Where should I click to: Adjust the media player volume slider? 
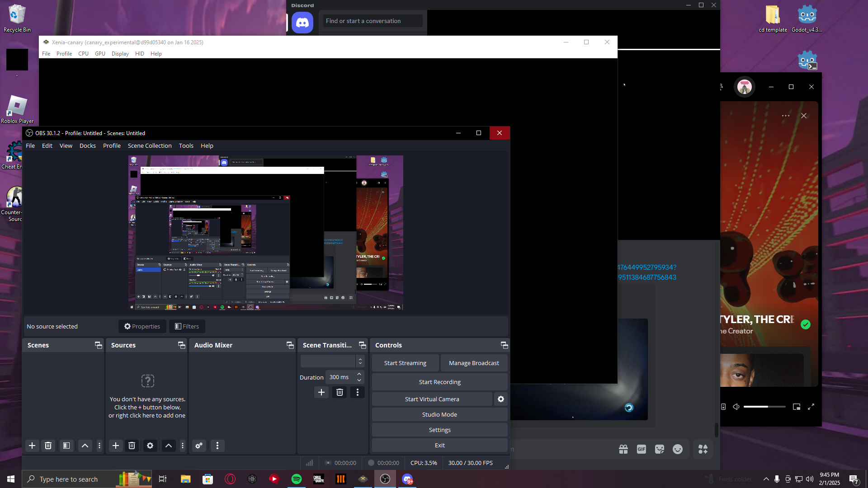pos(764,407)
